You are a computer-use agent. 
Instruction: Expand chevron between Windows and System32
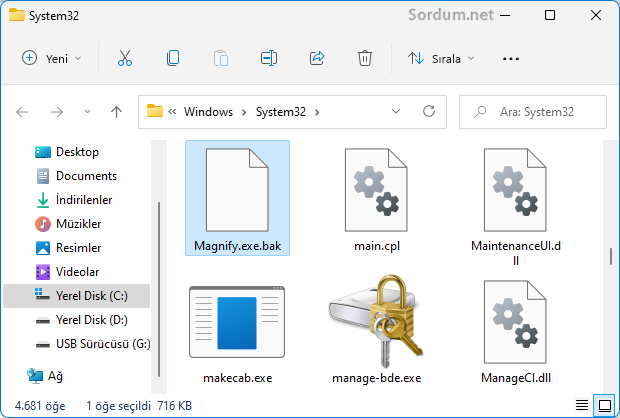244,112
